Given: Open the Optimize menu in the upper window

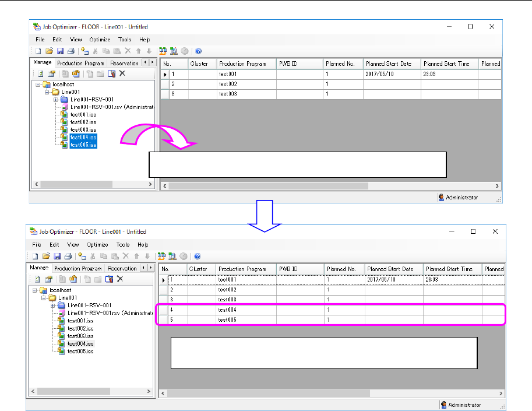Looking at the screenshot, I should click(x=100, y=40).
